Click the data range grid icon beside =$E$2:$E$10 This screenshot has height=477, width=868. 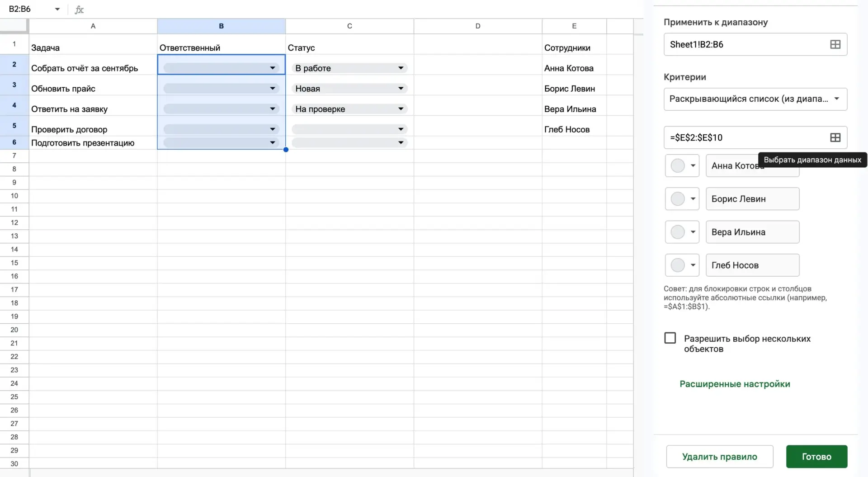point(835,137)
